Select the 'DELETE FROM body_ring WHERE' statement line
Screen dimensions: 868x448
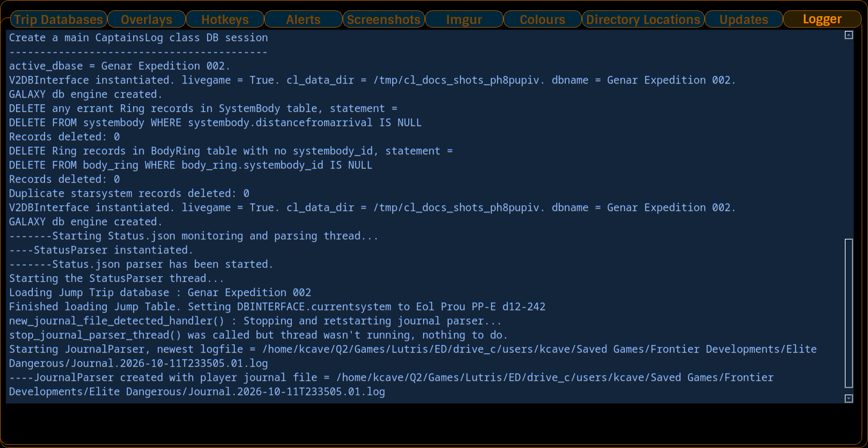(191, 165)
